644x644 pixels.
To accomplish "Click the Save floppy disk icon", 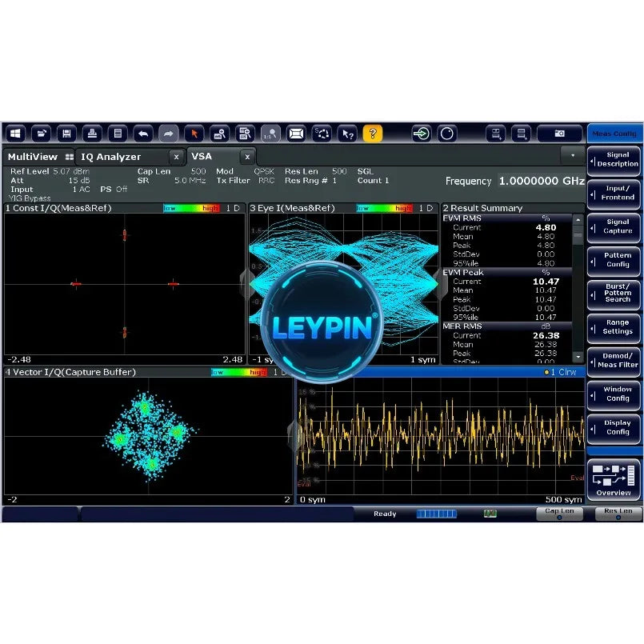I will click(66, 134).
